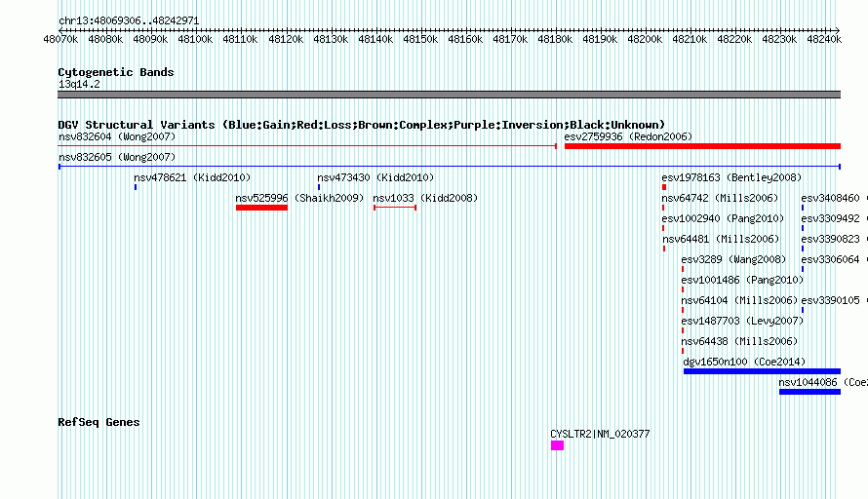Viewport: 868px width, 499px height.
Task: Click the 48220k ruler tick label
Action: (734, 39)
